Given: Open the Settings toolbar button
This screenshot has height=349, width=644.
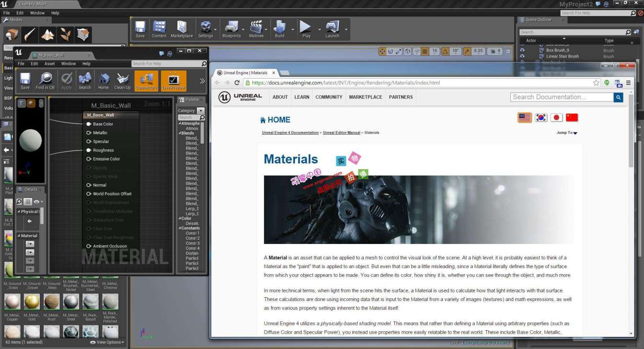Looking at the screenshot, I should (206, 30).
